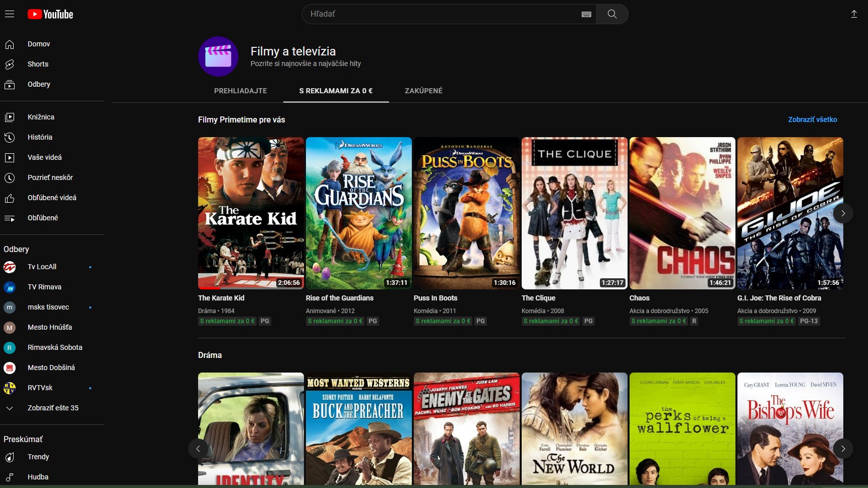Open Shorts from the sidebar
This screenshot has height=488, width=868.
[38, 64]
